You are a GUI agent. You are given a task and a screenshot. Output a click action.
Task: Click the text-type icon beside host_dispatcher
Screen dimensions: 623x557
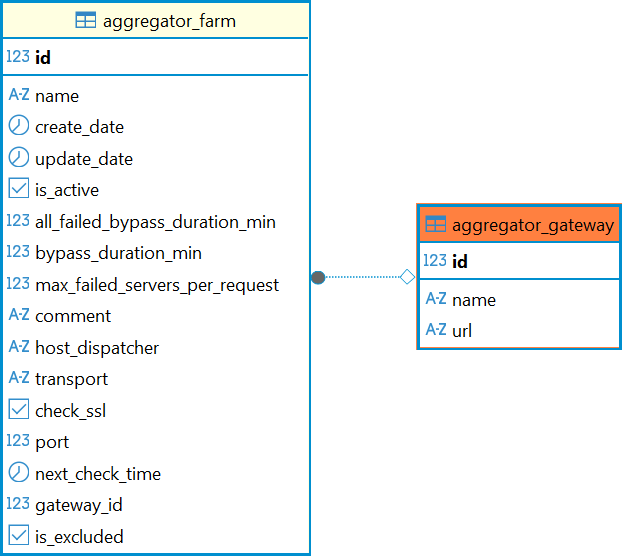coord(18,347)
